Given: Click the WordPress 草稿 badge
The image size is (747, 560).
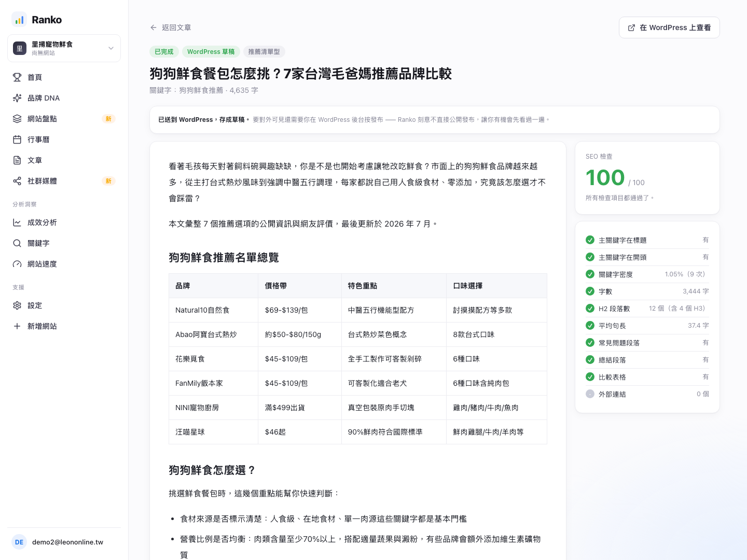Looking at the screenshot, I should (x=211, y=52).
